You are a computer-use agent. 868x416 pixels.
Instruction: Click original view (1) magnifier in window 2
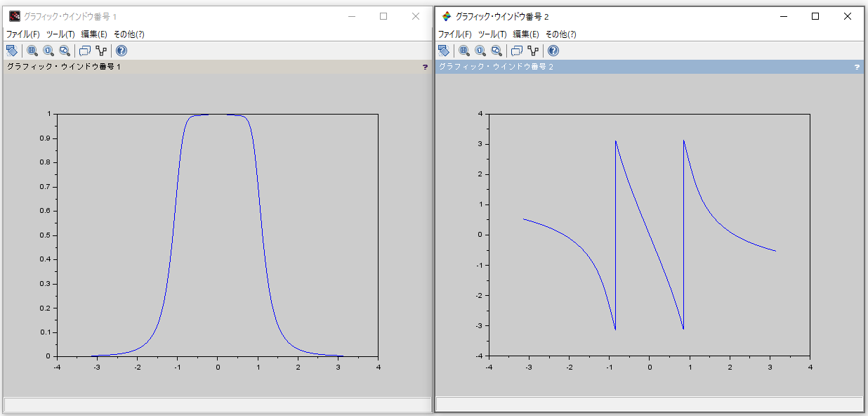(480, 51)
